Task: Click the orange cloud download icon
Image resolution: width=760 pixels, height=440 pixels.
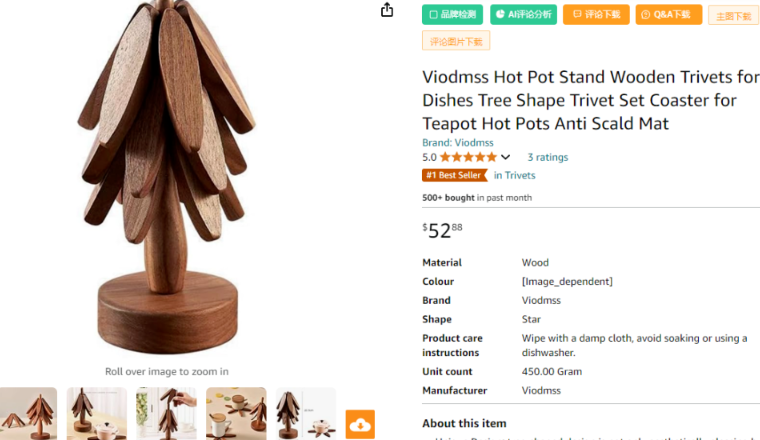Action: click(x=360, y=424)
